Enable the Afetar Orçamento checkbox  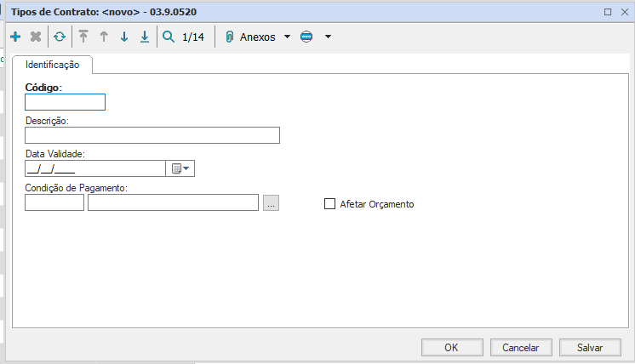click(330, 204)
